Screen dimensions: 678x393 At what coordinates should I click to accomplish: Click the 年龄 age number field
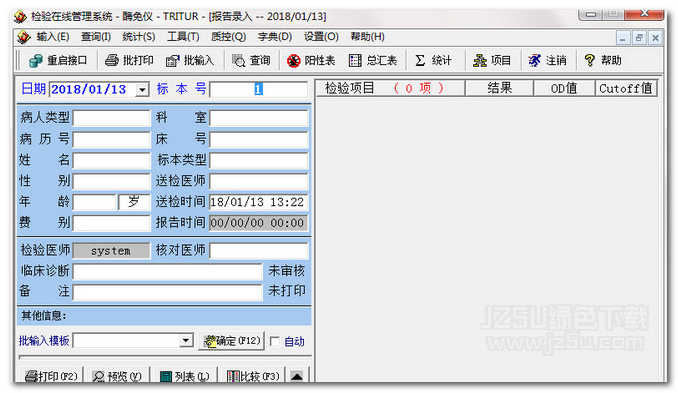tap(95, 202)
